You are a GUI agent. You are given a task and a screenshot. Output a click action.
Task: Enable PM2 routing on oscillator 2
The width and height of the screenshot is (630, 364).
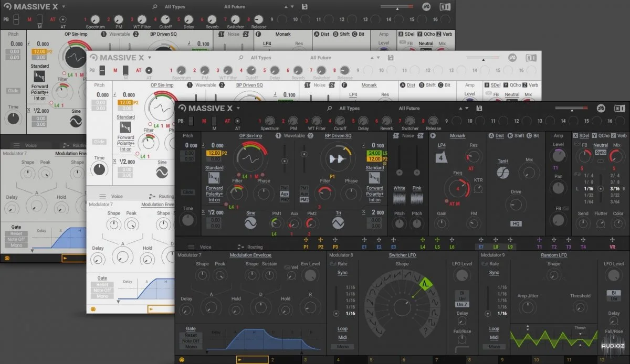(x=303, y=200)
